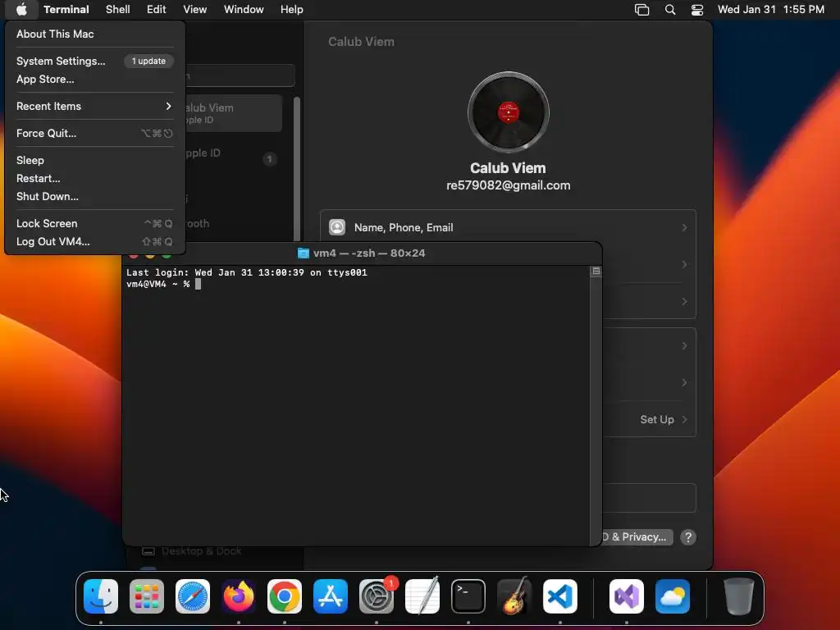Open Finder from the Dock
The width and height of the screenshot is (840, 630).
[101, 596]
